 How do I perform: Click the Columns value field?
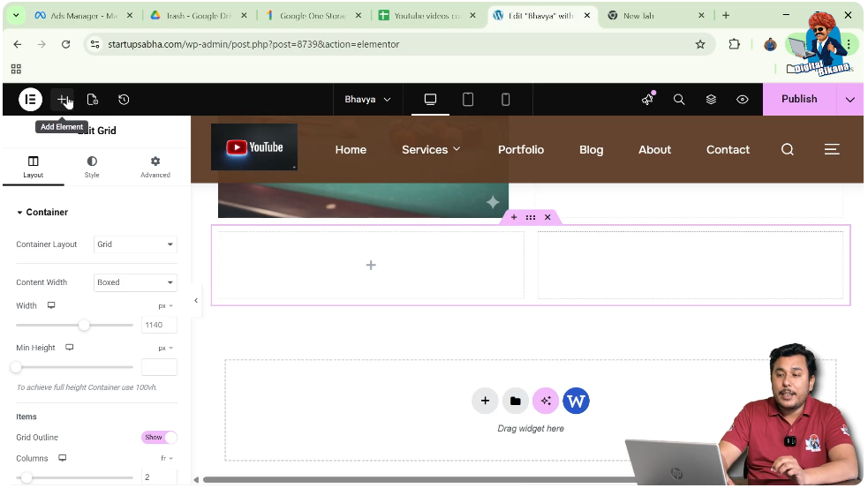160,477
